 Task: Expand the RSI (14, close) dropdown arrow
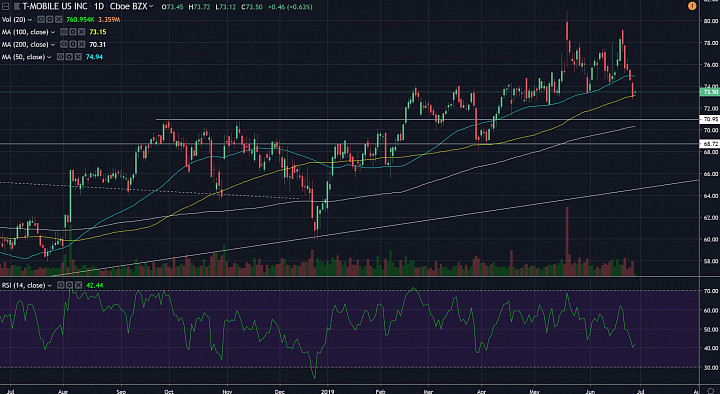(49, 286)
